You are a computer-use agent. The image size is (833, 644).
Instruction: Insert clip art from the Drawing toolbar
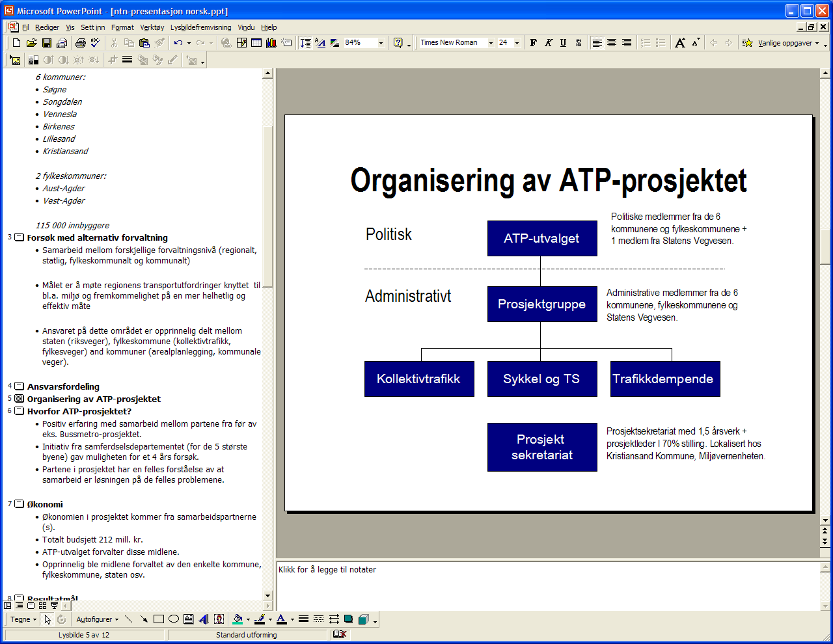pos(219,619)
